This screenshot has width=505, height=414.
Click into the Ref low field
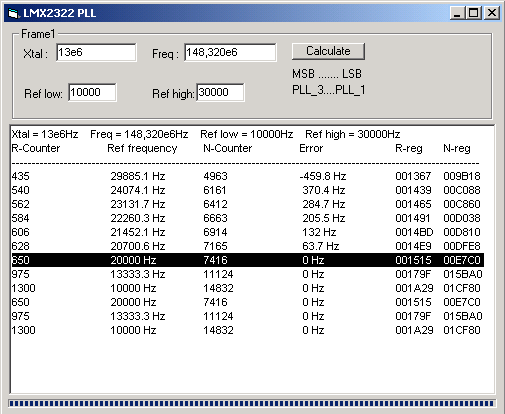(x=92, y=92)
